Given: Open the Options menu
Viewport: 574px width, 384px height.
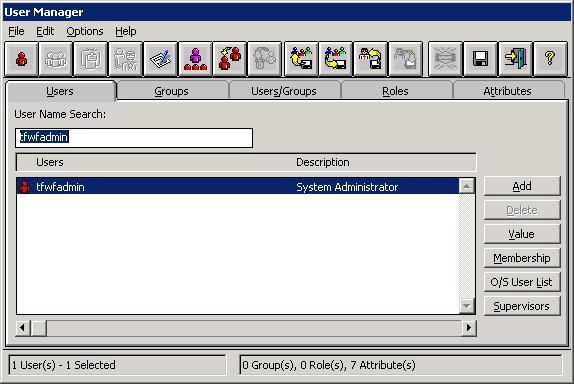Looking at the screenshot, I should 85,31.
